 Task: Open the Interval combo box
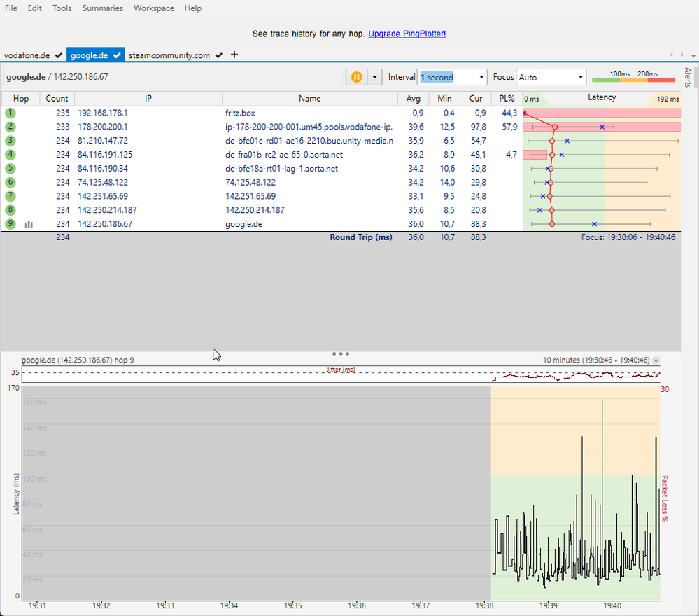(451, 77)
